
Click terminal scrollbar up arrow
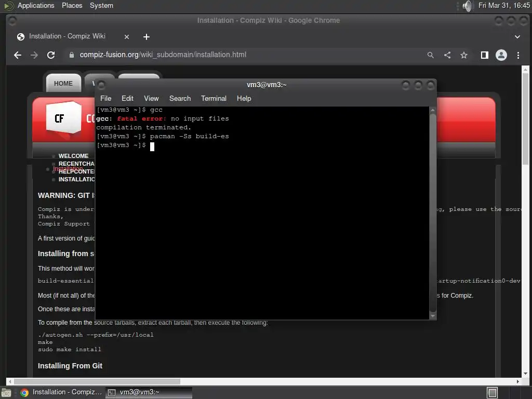433,110
